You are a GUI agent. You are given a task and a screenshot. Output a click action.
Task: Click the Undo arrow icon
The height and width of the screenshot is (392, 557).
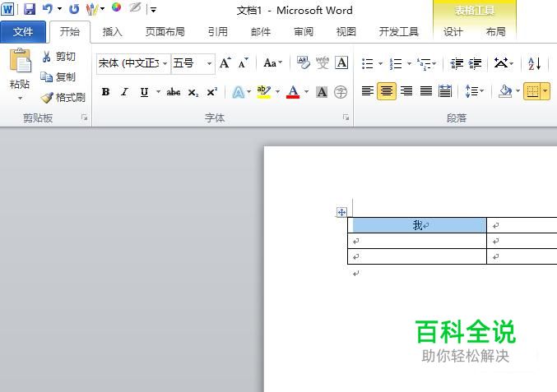(47, 9)
